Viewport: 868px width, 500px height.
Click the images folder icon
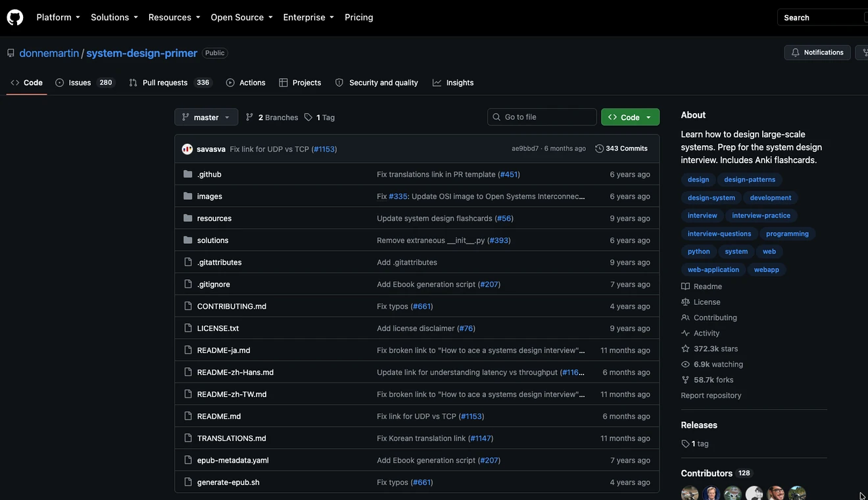(188, 196)
